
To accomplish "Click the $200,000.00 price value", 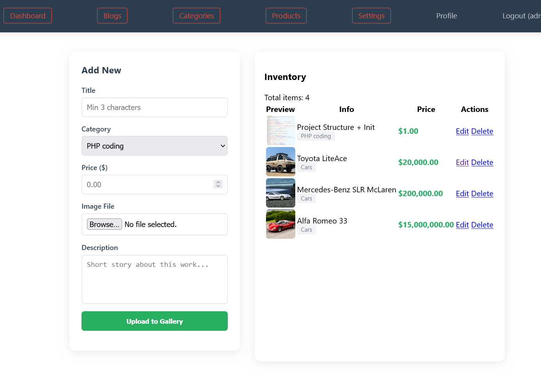I will click(420, 193).
